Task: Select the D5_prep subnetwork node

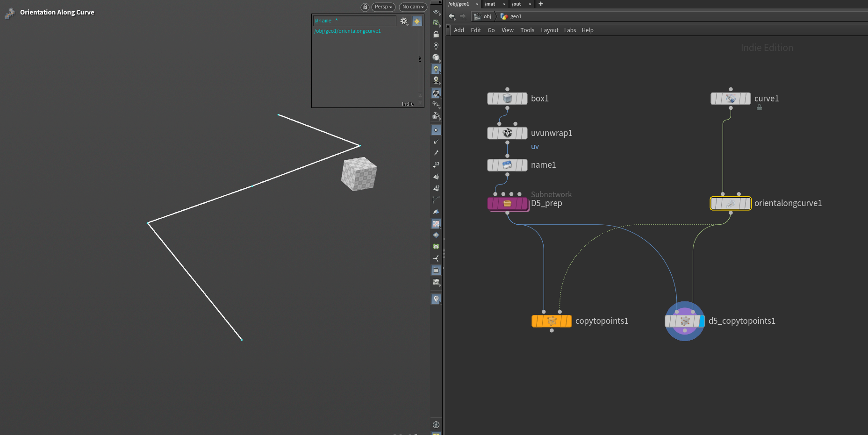Action: coord(507,204)
